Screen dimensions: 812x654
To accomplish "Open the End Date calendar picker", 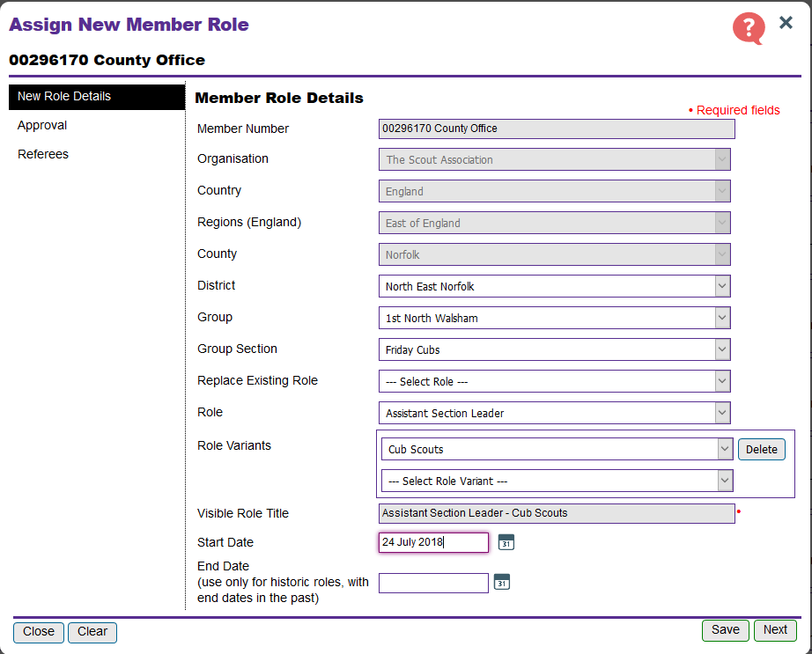I will (501, 582).
